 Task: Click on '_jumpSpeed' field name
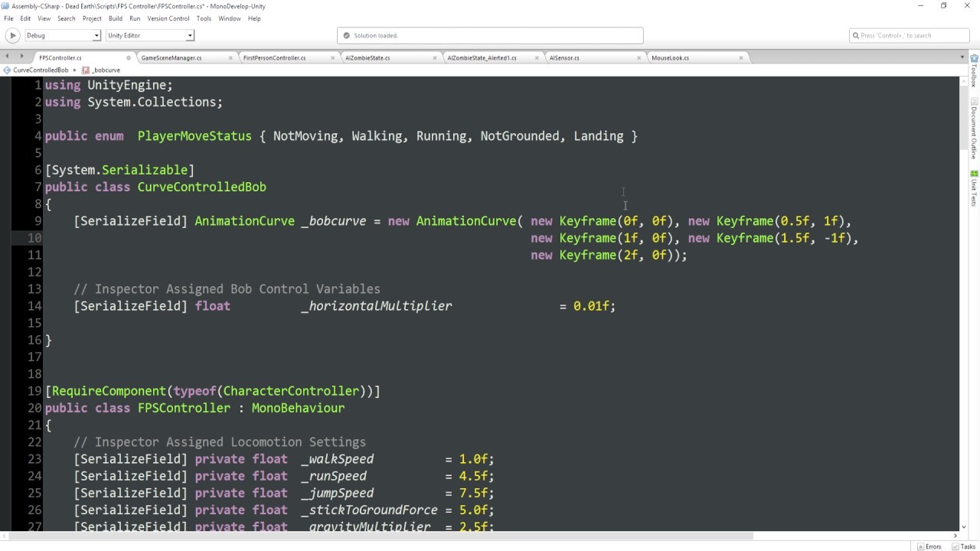pyautogui.click(x=338, y=493)
